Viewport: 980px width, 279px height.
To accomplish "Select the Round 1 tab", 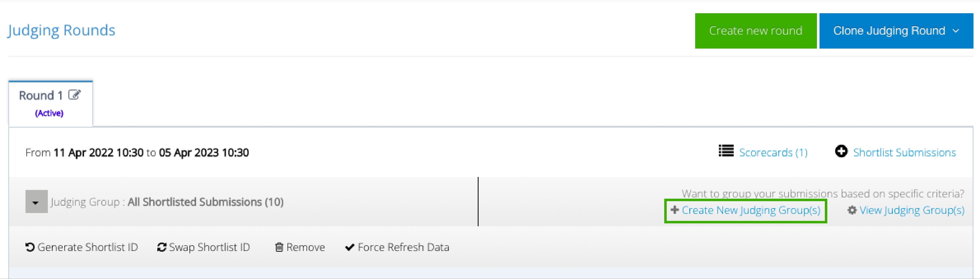I will [x=51, y=103].
